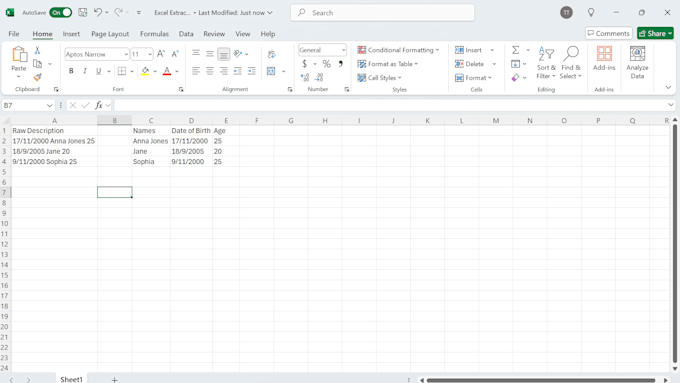Toggle Bold formatting

pyautogui.click(x=71, y=71)
